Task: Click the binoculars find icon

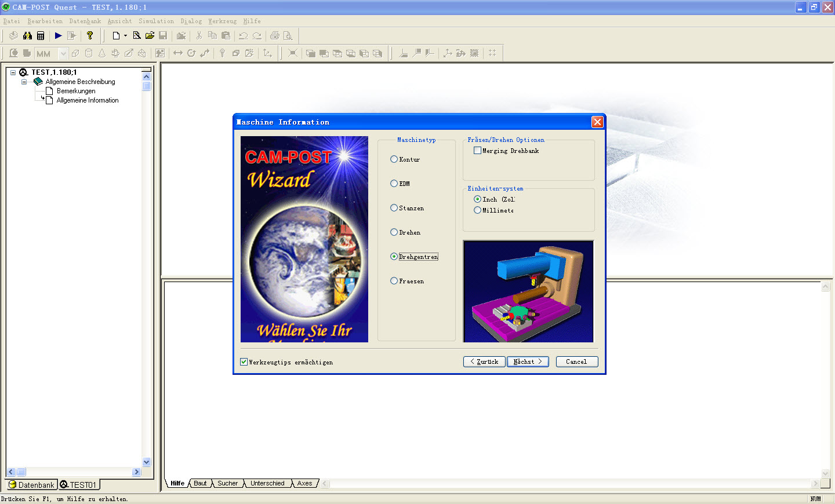Action: [27, 35]
